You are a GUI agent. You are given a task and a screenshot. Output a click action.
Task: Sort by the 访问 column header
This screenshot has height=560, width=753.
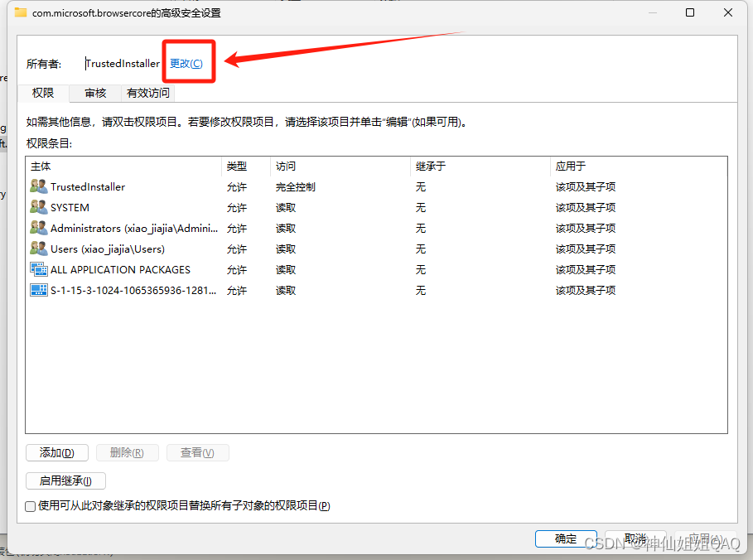(340, 167)
